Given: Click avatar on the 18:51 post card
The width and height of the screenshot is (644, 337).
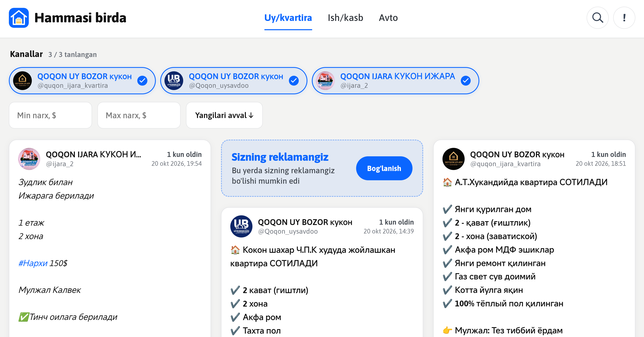Looking at the screenshot, I should click(x=454, y=159).
